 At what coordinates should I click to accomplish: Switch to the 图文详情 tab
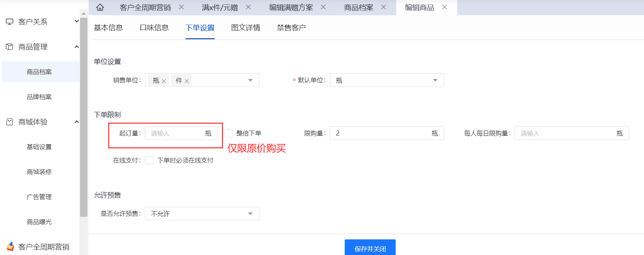pos(246,28)
